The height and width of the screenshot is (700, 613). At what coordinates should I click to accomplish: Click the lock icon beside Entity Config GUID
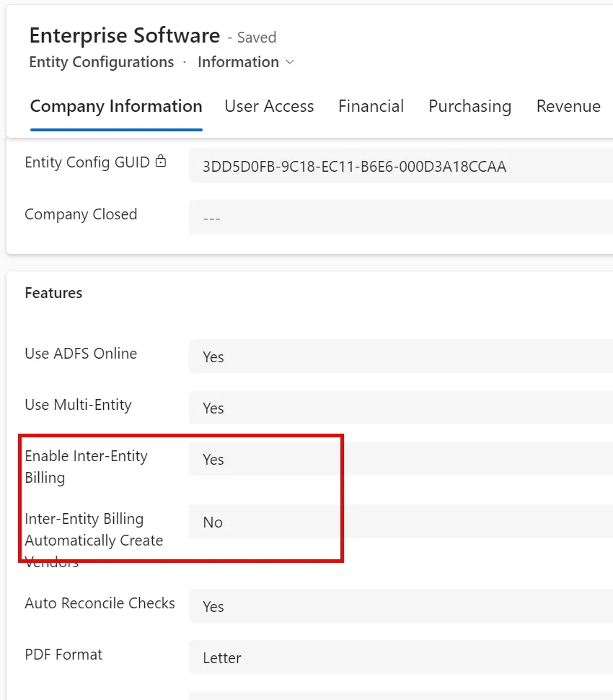(161, 161)
